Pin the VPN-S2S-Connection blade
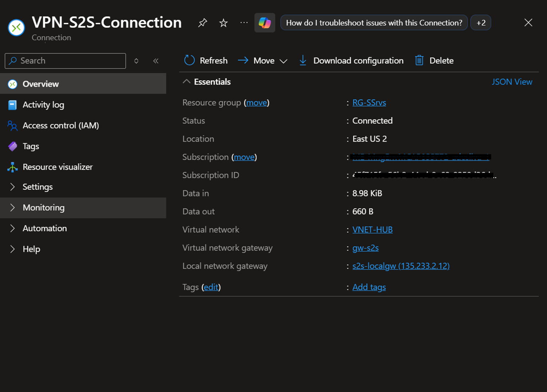 point(203,23)
